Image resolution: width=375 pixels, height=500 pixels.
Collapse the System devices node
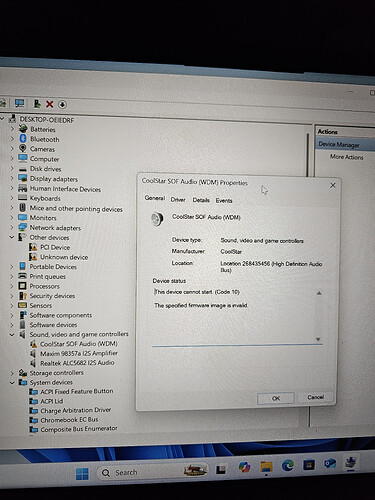pos(12,382)
